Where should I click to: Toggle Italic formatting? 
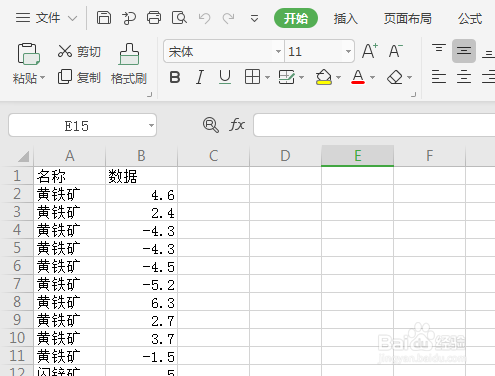[x=200, y=77]
